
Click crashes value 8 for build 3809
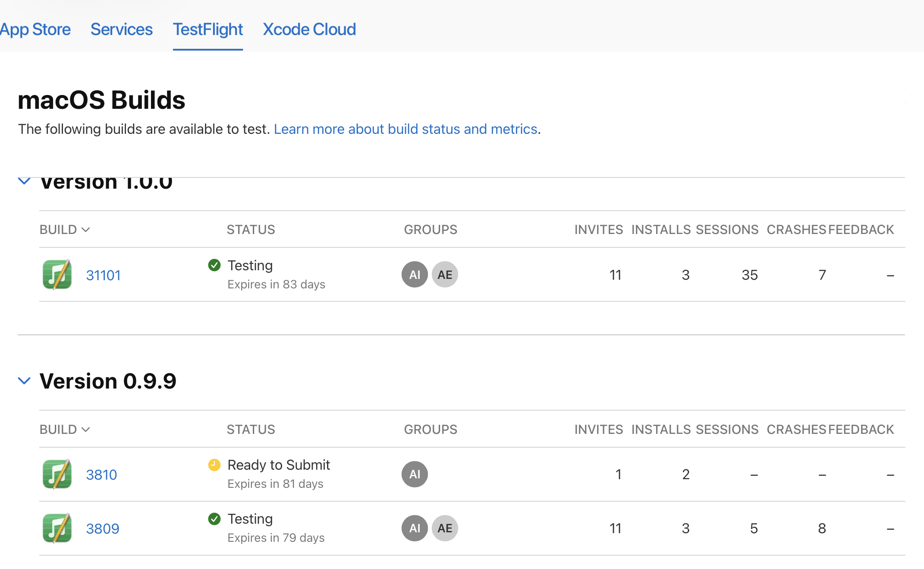[x=822, y=528]
